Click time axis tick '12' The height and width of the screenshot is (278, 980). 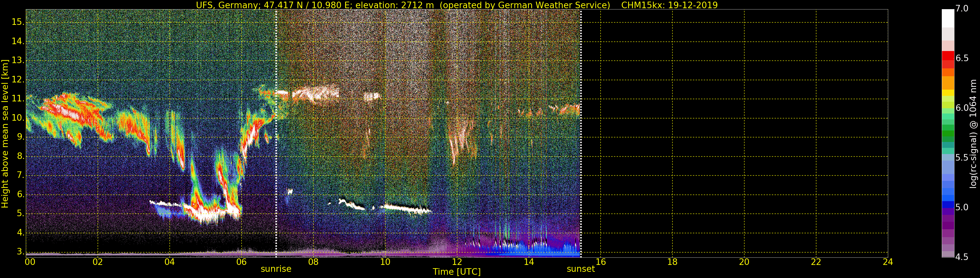pyautogui.click(x=457, y=262)
